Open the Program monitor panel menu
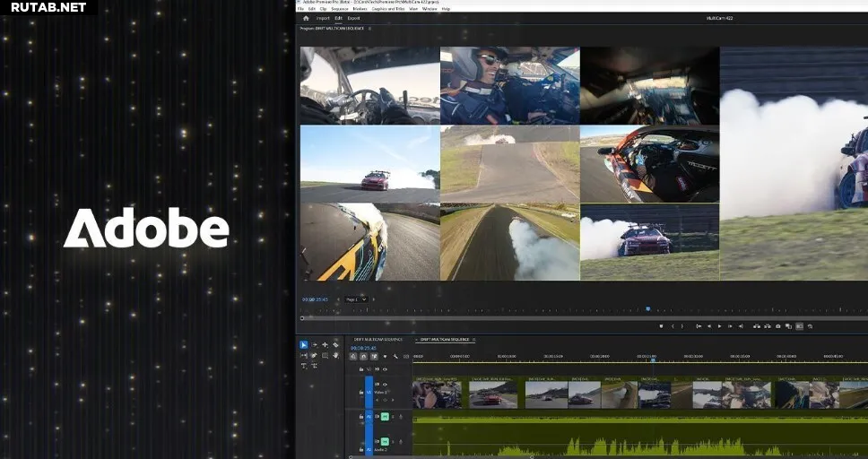868x459 pixels. (369, 29)
